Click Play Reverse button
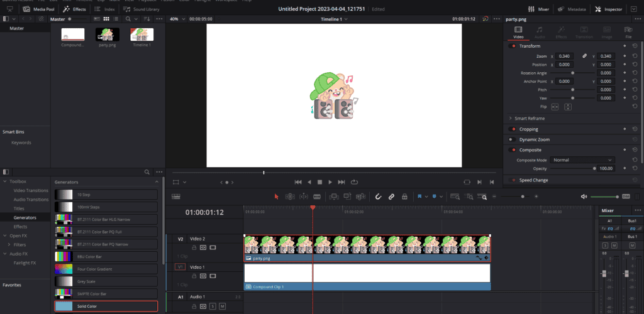 309,182
